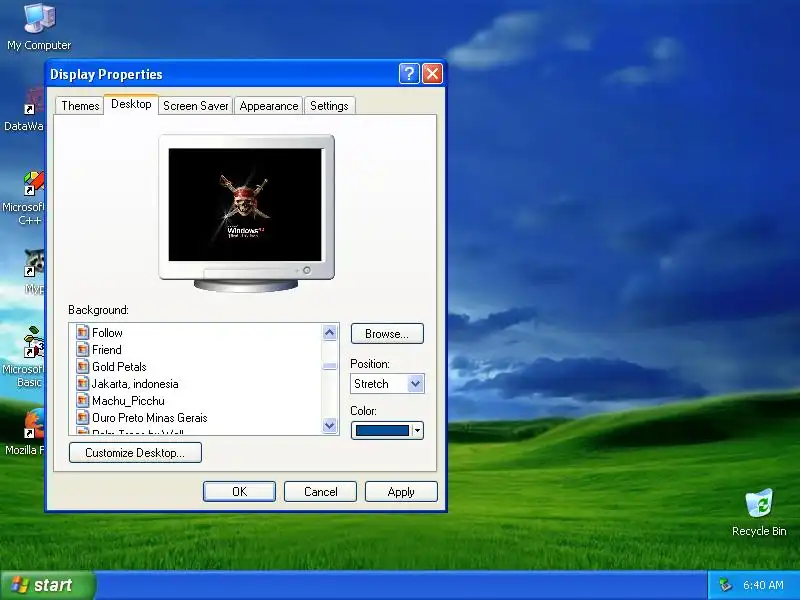Screen dimensions: 800x600
Task: Close the Display Properties dialog
Action: coord(433,74)
